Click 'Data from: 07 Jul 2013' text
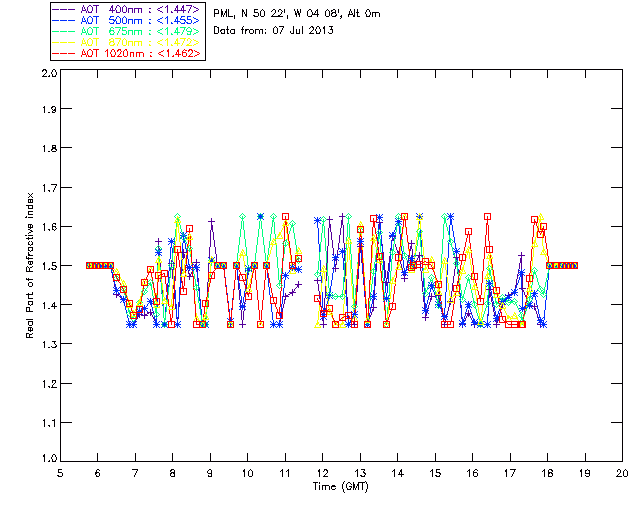Image resolution: width=640 pixels, height=512 pixels. pos(273,31)
